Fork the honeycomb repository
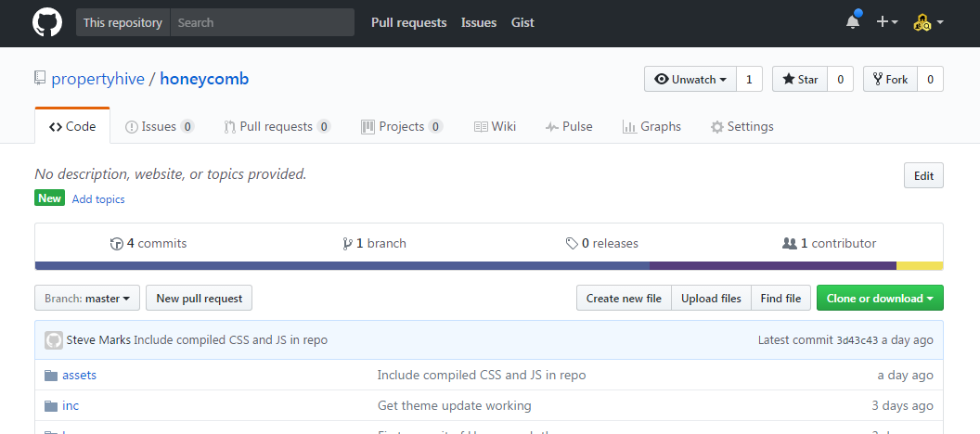The height and width of the screenshot is (434, 980). click(890, 80)
